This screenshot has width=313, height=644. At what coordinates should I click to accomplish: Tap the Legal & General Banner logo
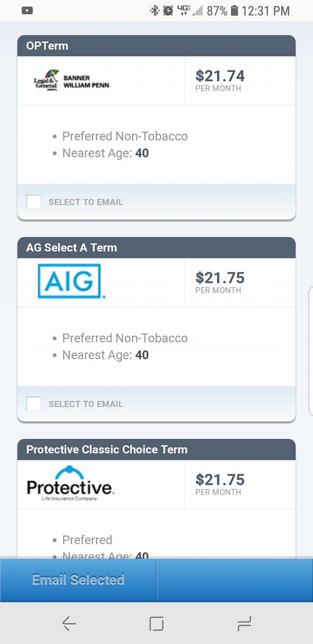[71, 81]
